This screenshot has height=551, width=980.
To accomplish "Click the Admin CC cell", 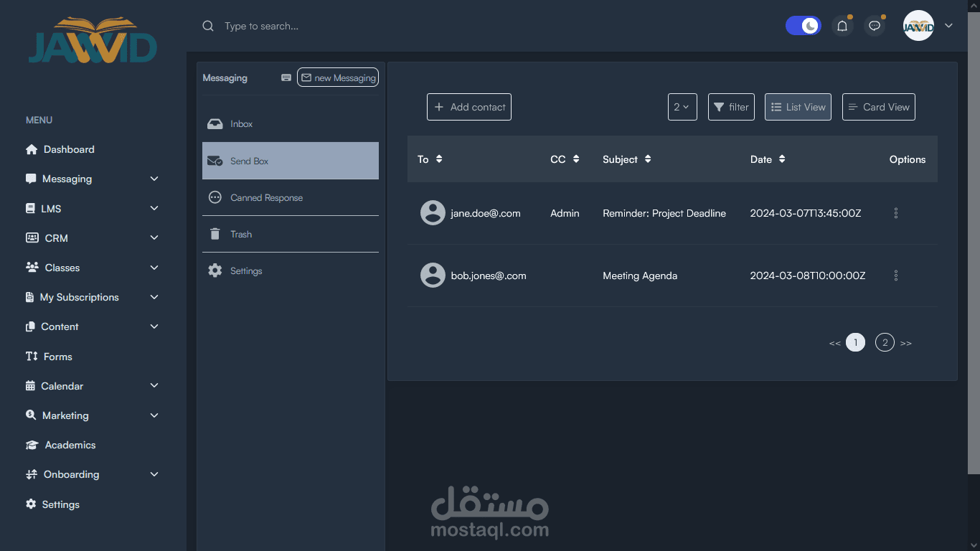I will click(565, 213).
